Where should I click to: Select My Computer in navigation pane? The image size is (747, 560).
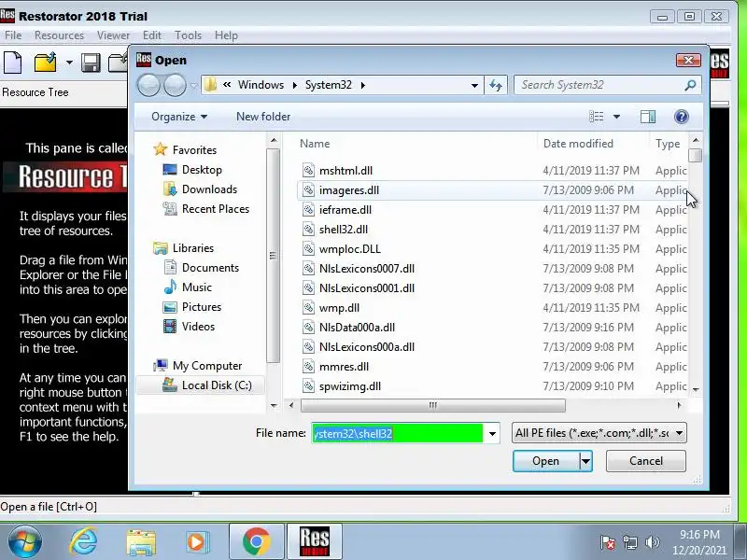[207, 366]
